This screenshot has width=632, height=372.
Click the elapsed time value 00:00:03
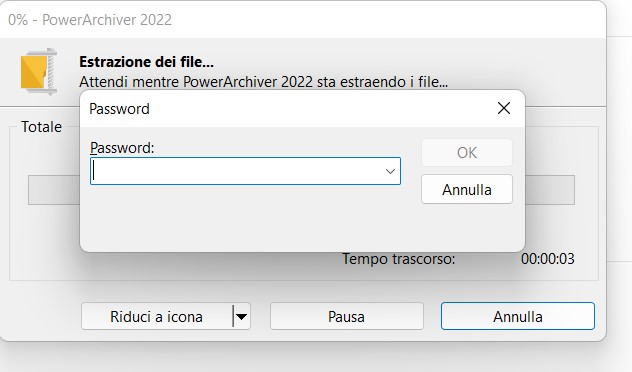pyautogui.click(x=547, y=259)
